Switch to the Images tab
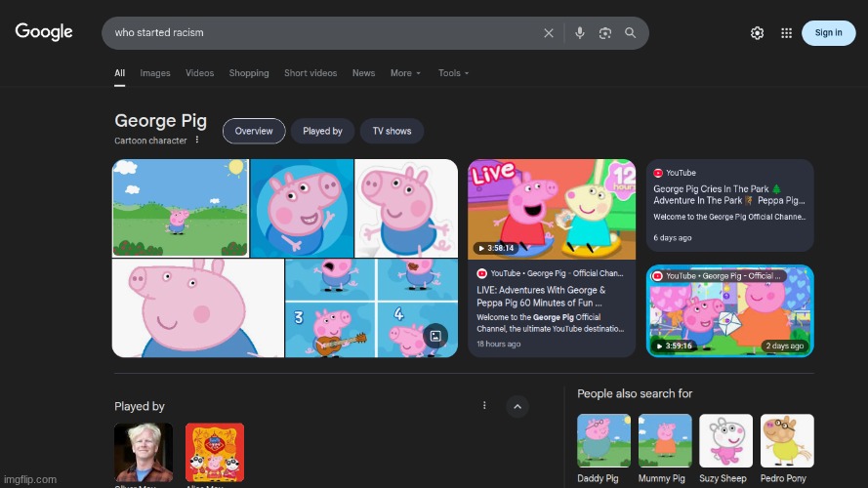This screenshot has height=488, width=868. click(155, 73)
